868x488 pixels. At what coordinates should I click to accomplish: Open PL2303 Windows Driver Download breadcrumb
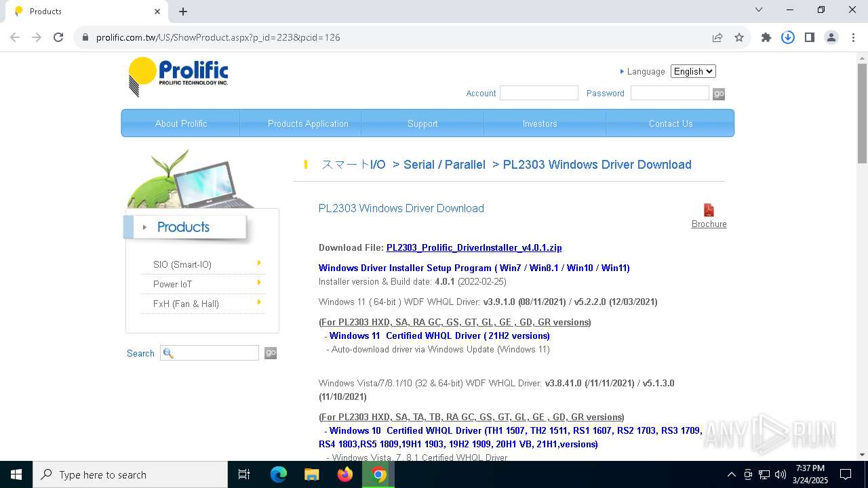[597, 165]
